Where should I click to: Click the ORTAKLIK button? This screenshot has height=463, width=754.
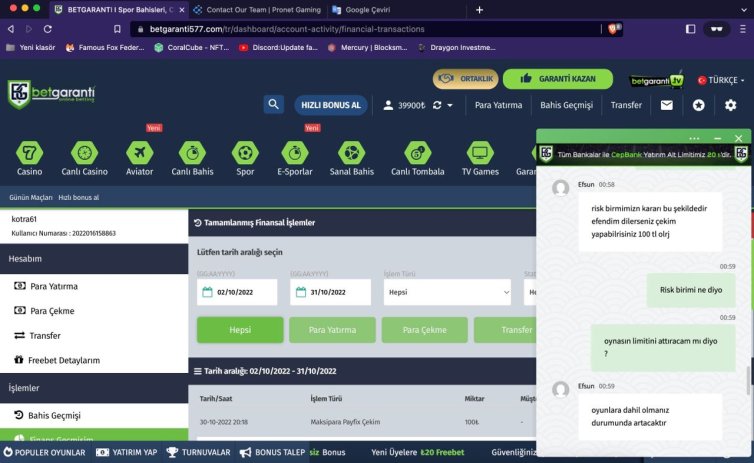coord(465,79)
